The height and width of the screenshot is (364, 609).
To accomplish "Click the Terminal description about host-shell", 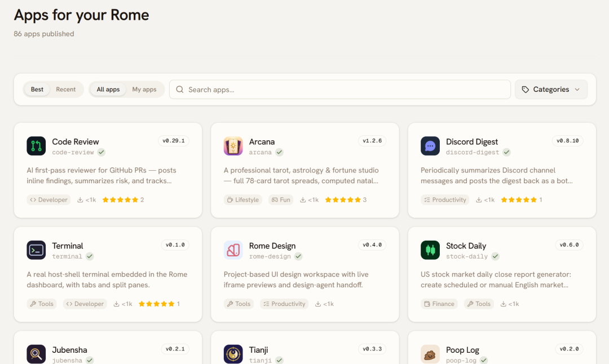I will 107,279.
